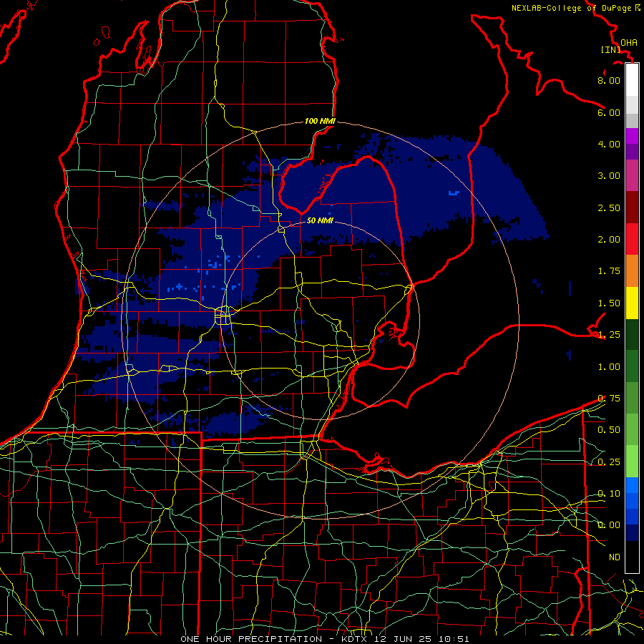Click the [IN] units label

click(610, 49)
